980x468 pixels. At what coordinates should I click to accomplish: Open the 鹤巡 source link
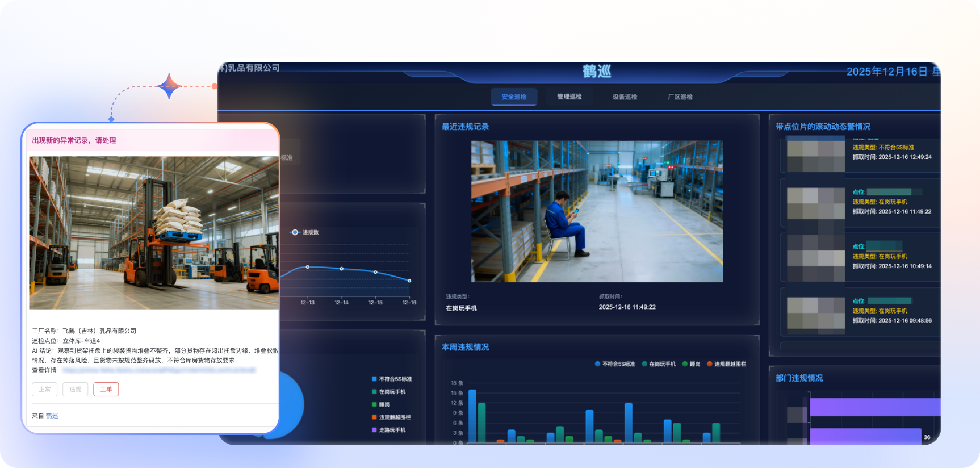tap(52, 416)
